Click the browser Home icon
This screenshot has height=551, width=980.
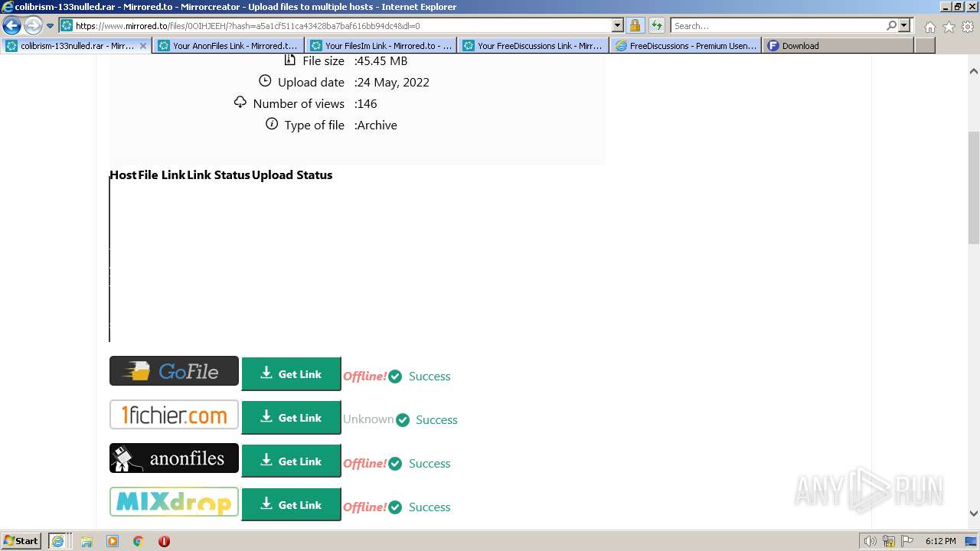click(x=929, y=27)
